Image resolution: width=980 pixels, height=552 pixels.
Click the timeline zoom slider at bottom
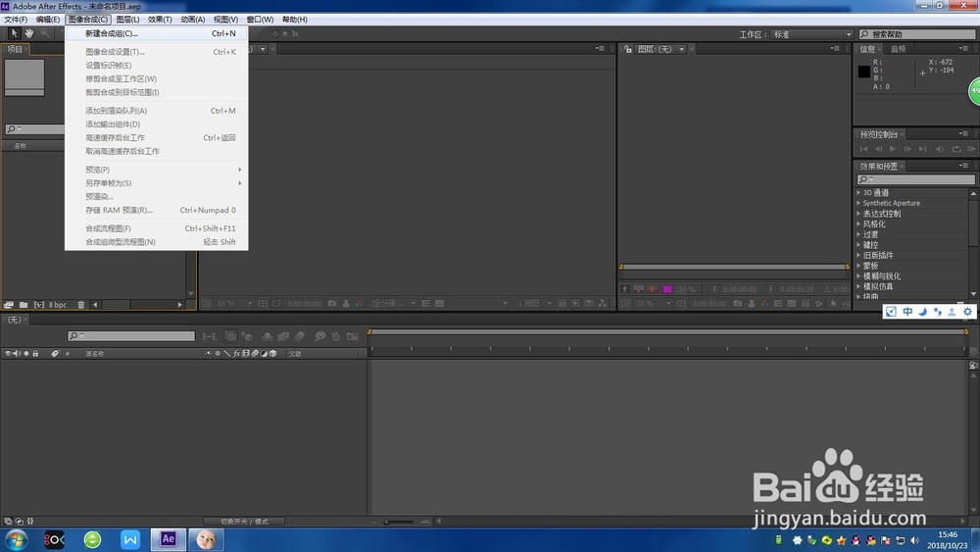399,522
